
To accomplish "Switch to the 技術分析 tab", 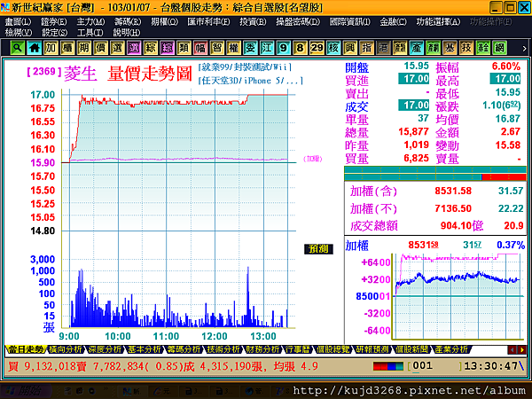I will 223,349.
